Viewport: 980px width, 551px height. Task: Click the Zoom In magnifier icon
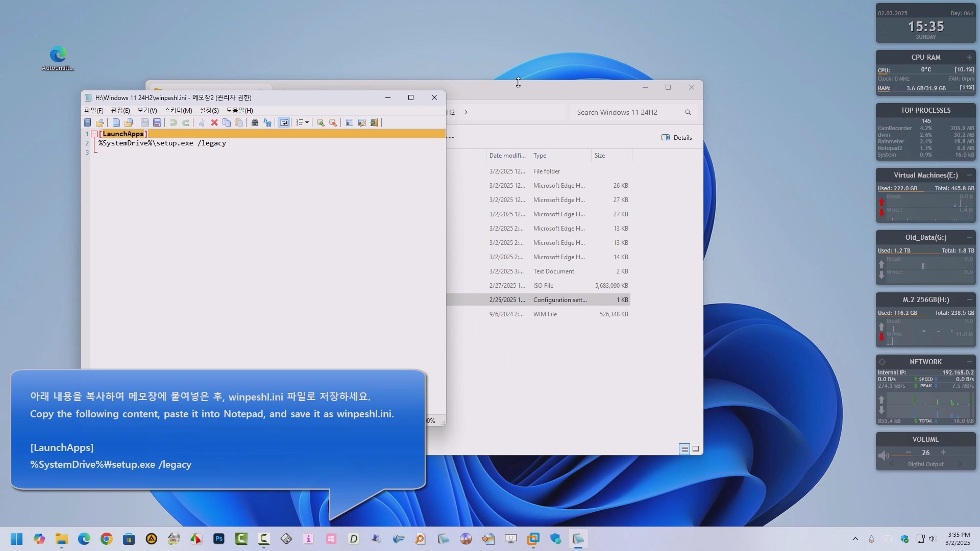click(x=321, y=122)
